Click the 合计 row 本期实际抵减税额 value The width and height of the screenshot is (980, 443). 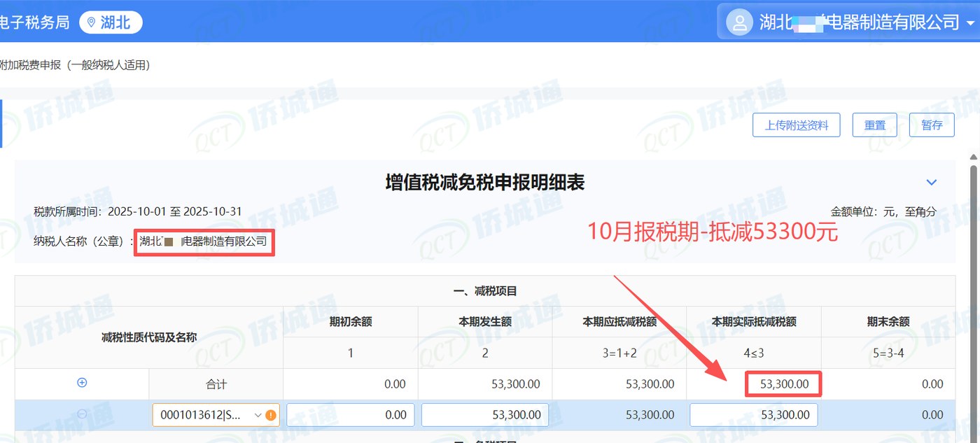click(783, 384)
